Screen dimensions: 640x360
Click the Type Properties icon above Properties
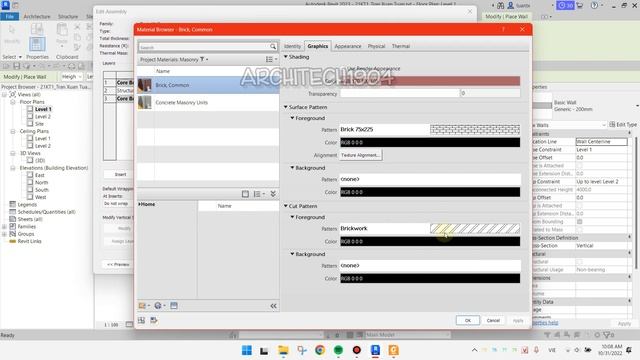pos(37,29)
